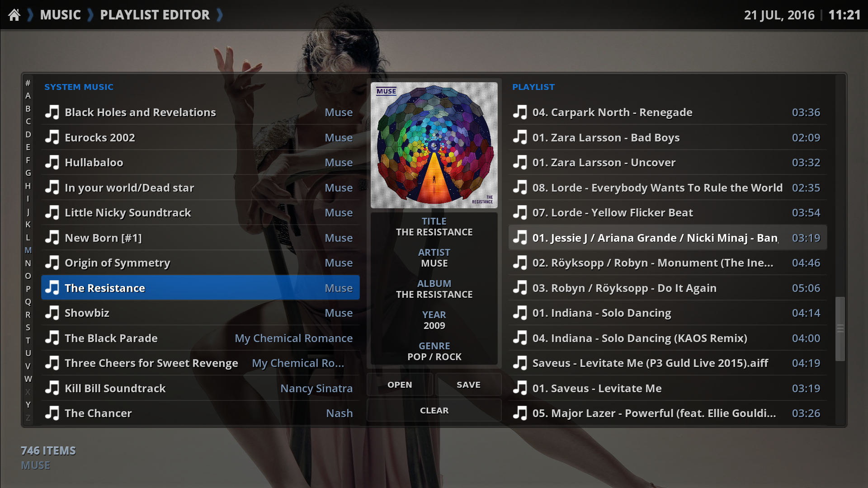This screenshot has height=488, width=868.
Task: Click the playlist panel scrollbar handle
Action: pyautogui.click(x=840, y=328)
